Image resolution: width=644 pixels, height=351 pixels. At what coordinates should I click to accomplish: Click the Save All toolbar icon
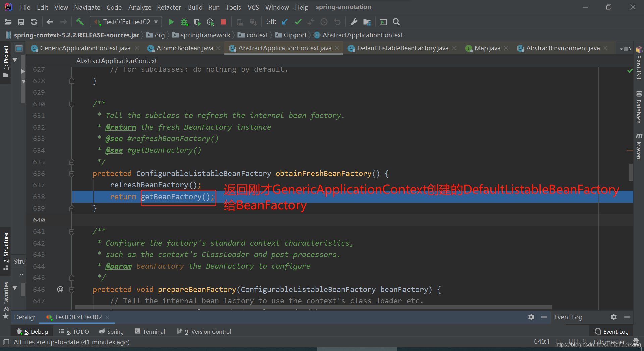(x=21, y=22)
